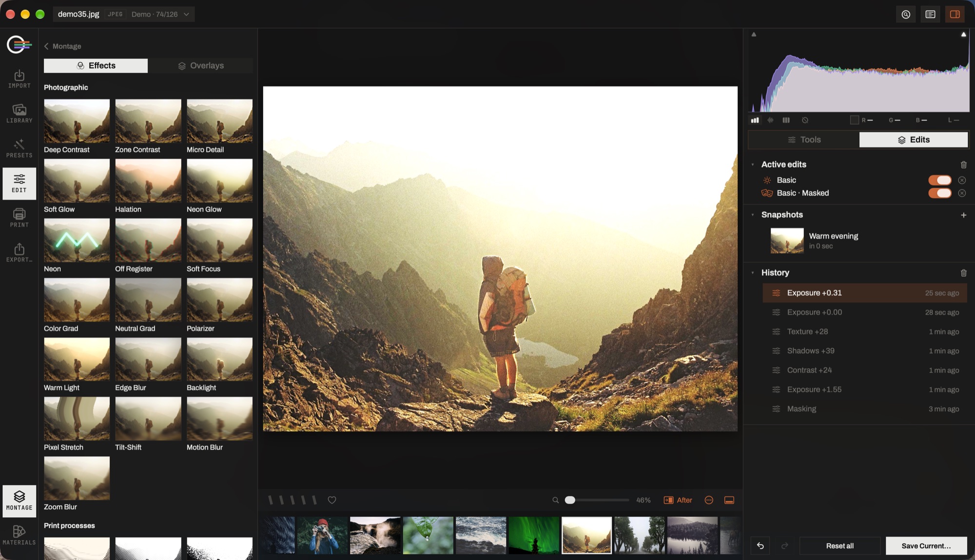Click Save Current button
Screen dimensions: 975x560
[x=926, y=546]
